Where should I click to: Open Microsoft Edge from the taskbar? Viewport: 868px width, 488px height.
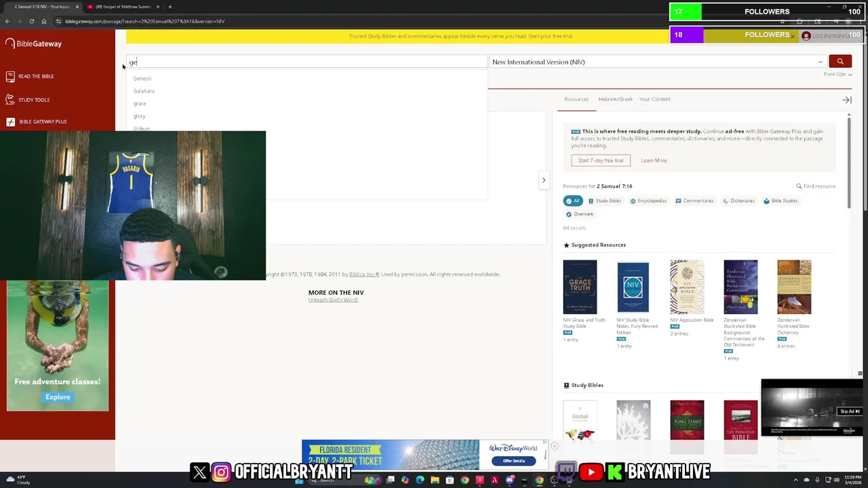pos(420,480)
